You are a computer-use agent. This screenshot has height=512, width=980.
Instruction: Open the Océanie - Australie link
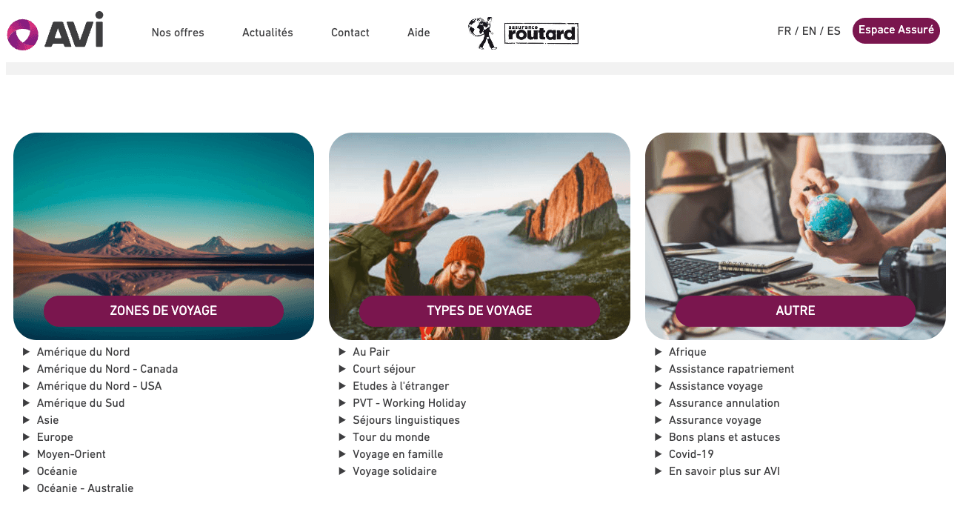click(85, 488)
